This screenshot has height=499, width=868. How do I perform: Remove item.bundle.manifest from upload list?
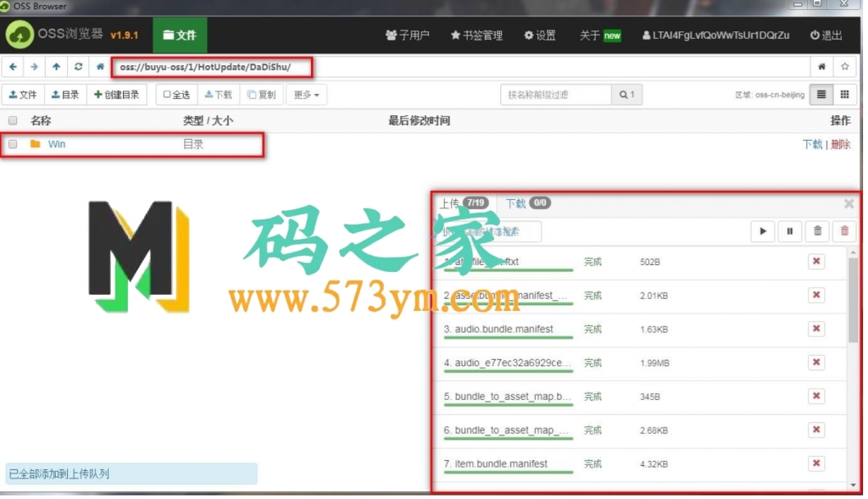pos(816,464)
